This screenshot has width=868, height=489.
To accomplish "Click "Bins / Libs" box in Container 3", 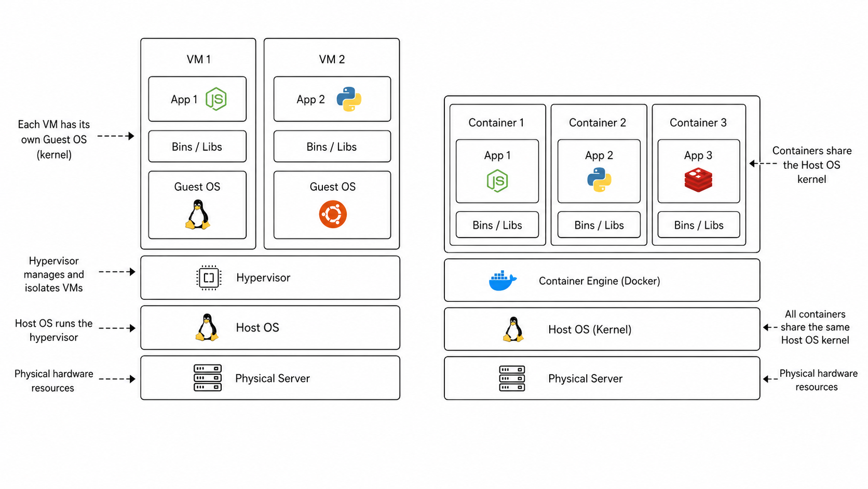I will tap(699, 225).
